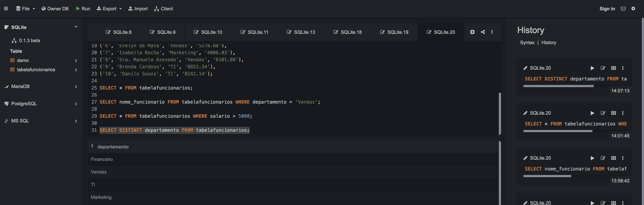This screenshot has height=205, width=644.
Task: Select the demo table icon
Action: point(12,60)
